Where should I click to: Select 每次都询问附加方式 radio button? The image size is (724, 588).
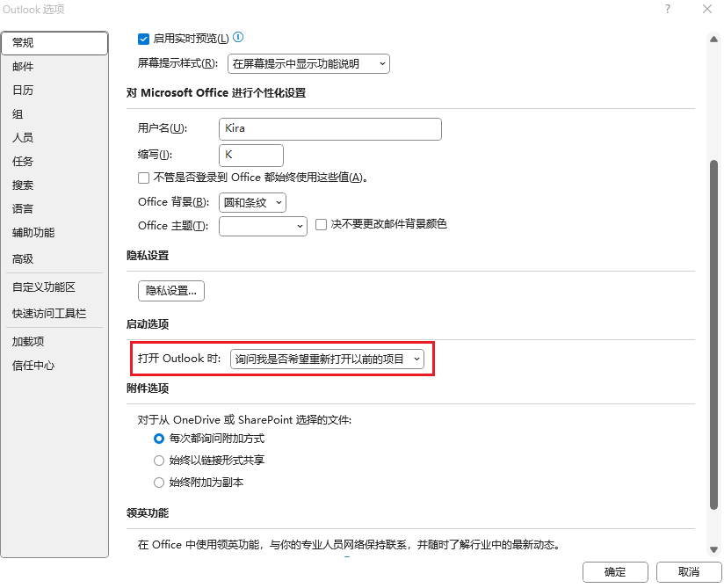tap(159, 438)
